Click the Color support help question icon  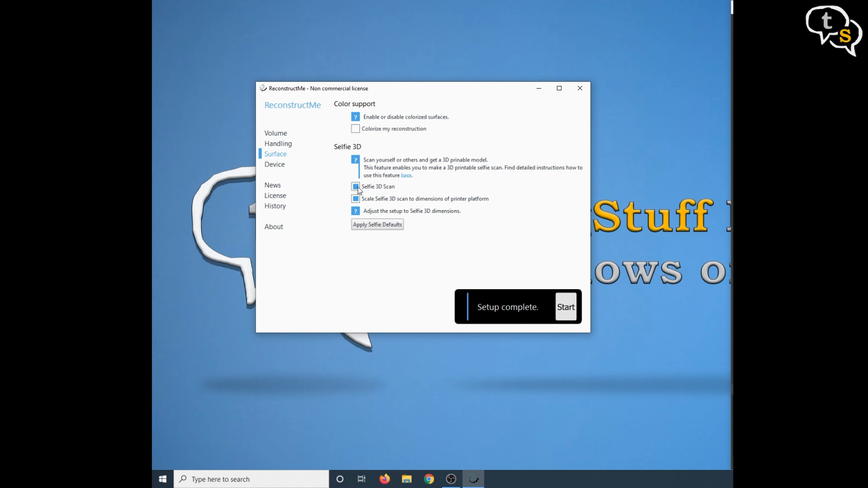click(355, 117)
